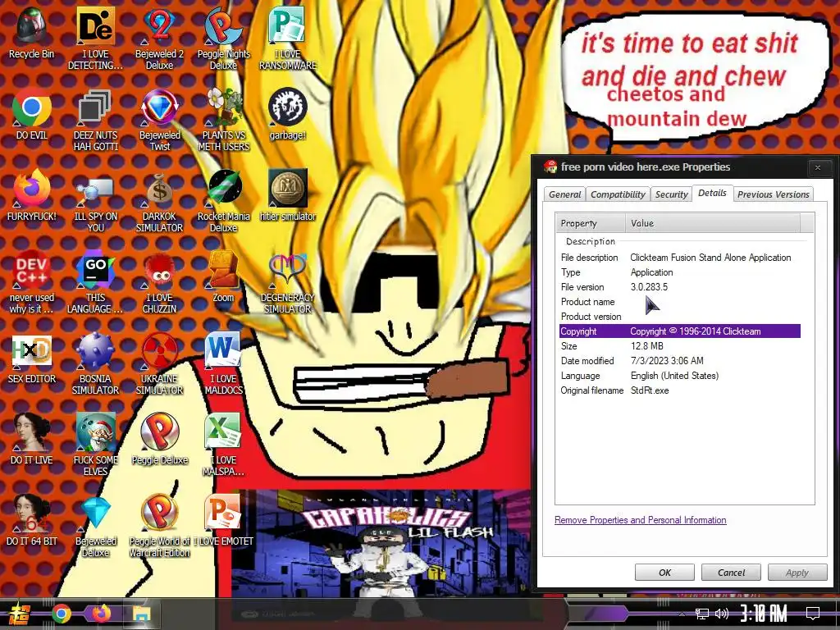Select the 'DEGENERACY SIMULATOR' icon
This screenshot has height=630, width=840.
coord(288,282)
